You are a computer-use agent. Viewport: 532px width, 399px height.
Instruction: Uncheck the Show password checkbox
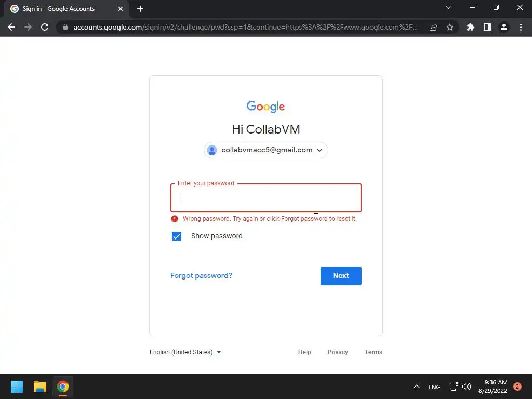[177, 236]
